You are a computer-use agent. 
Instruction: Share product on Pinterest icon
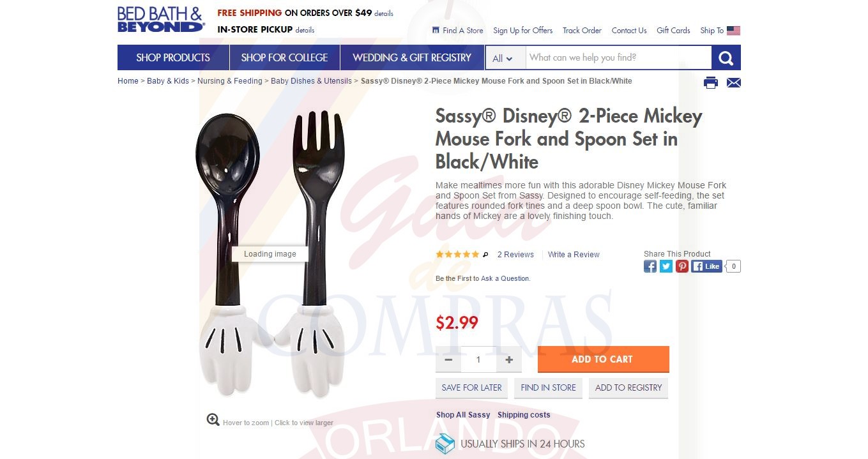pyautogui.click(x=682, y=266)
